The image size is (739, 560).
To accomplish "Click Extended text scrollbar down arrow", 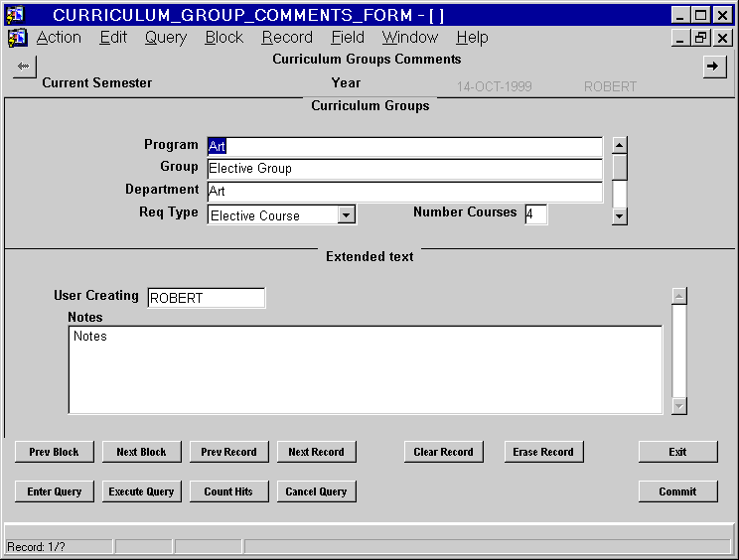I will click(679, 406).
